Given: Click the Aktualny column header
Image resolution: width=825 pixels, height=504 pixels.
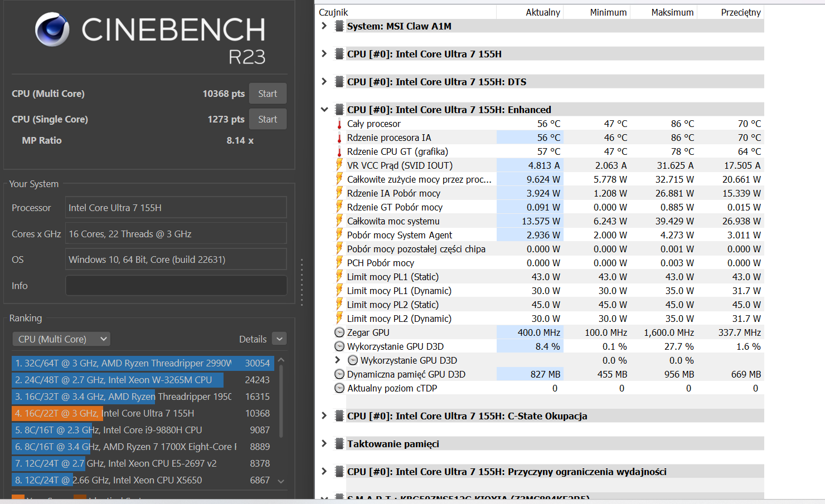Looking at the screenshot, I should point(542,12).
